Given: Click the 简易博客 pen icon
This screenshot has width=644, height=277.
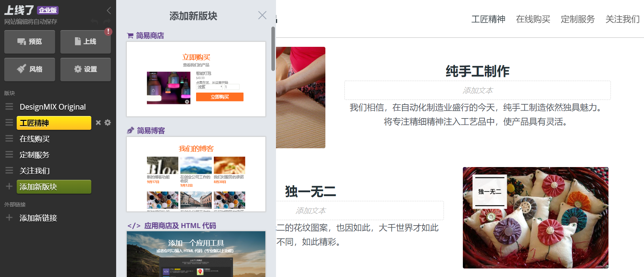Looking at the screenshot, I should click(130, 131).
